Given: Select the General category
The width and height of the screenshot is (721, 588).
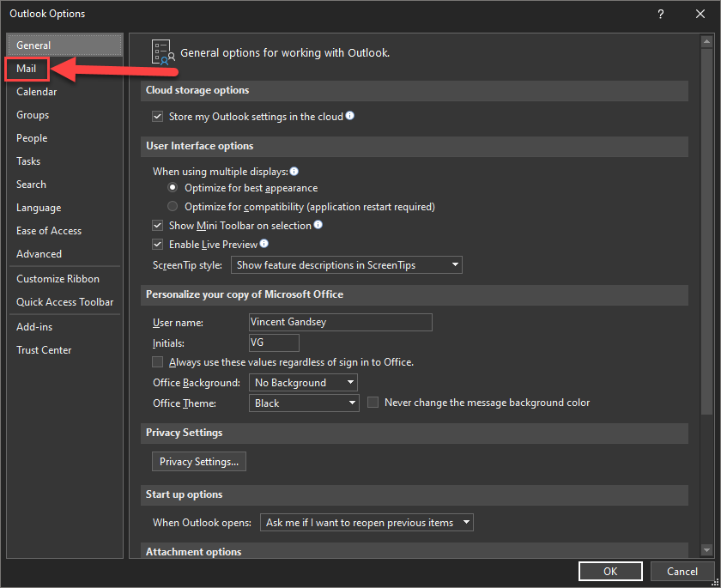Looking at the screenshot, I should [x=65, y=45].
